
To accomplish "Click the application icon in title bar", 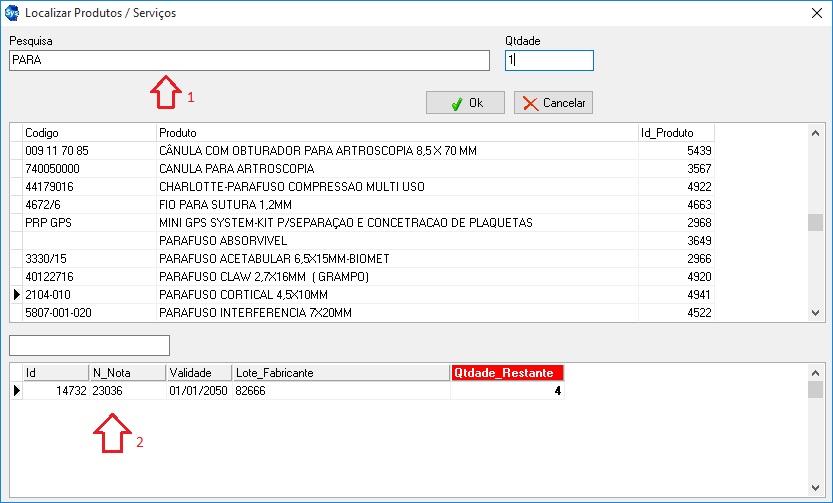I will [x=12, y=13].
